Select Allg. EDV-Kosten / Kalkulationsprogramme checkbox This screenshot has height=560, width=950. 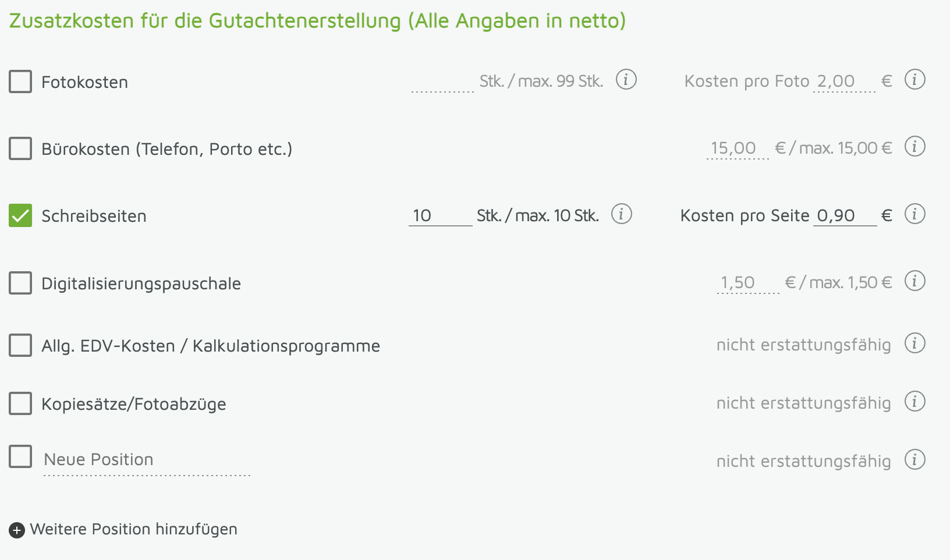20,345
